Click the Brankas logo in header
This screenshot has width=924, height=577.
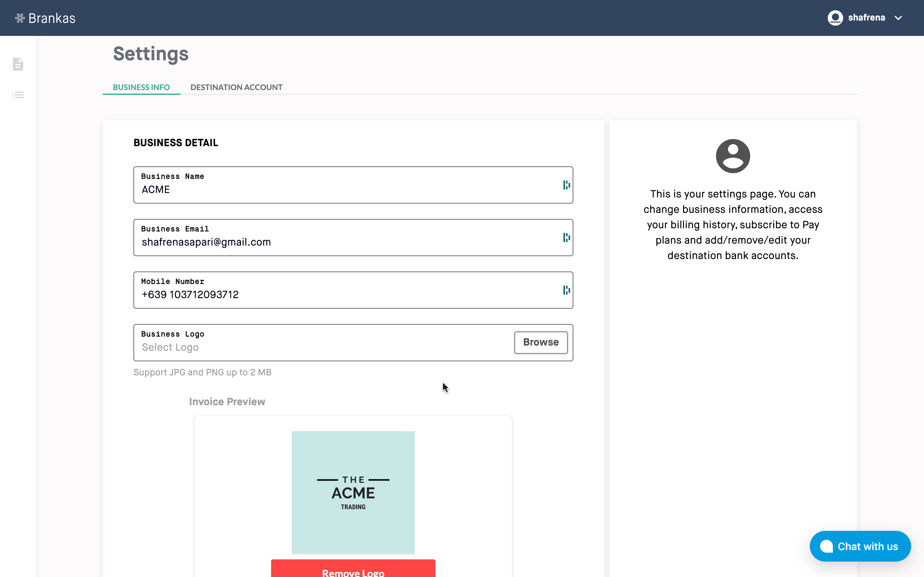click(46, 18)
